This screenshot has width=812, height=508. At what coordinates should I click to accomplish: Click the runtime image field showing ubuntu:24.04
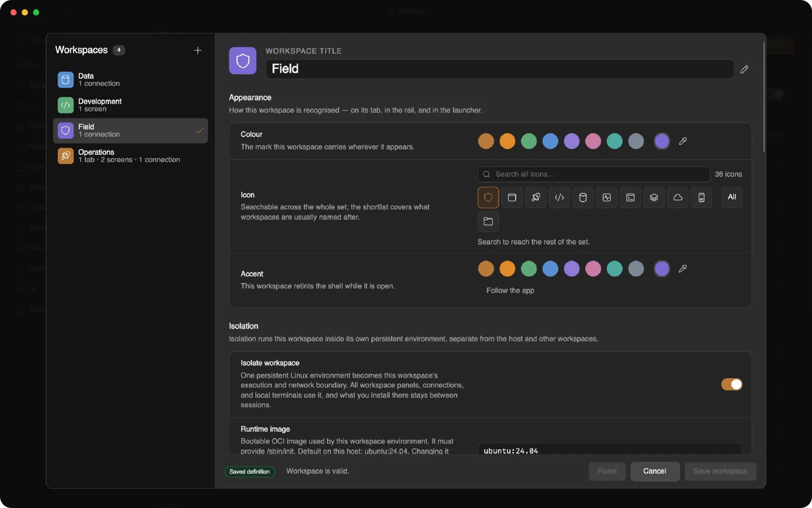610,450
